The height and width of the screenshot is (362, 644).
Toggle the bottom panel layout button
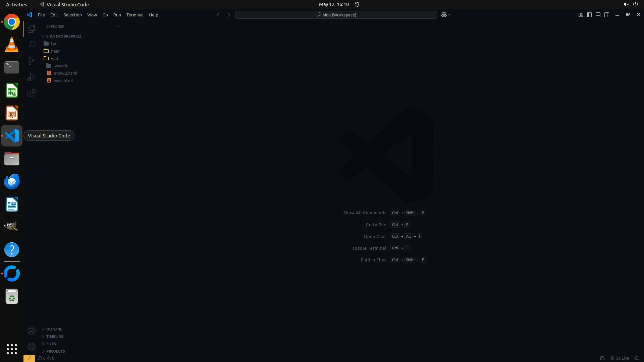(x=598, y=15)
